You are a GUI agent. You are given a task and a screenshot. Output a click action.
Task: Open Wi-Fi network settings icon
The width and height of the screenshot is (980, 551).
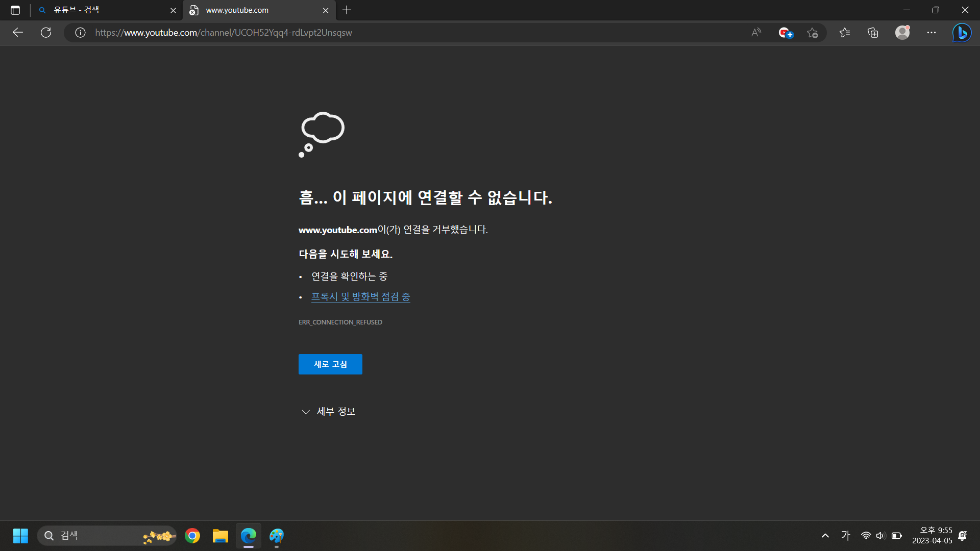click(x=866, y=536)
